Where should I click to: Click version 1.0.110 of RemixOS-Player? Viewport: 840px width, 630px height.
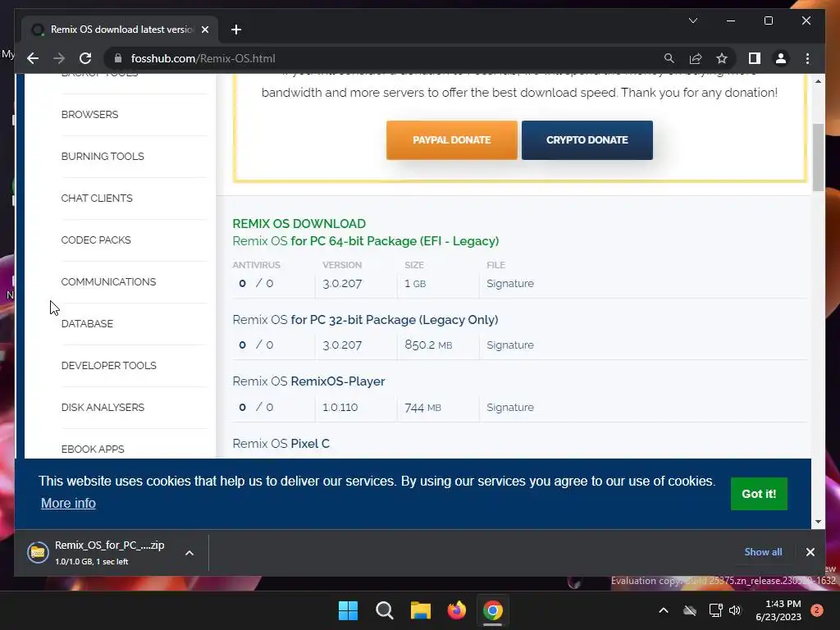pos(340,407)
